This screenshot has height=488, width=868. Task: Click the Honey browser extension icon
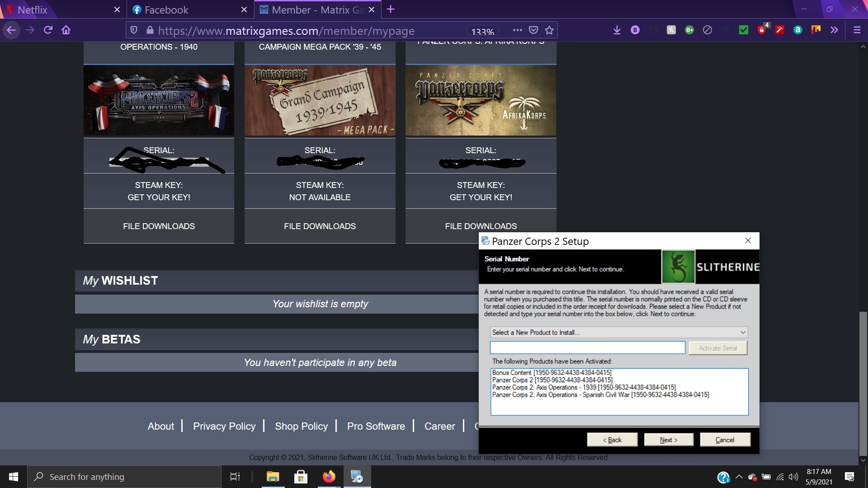(x=671, y=30)
